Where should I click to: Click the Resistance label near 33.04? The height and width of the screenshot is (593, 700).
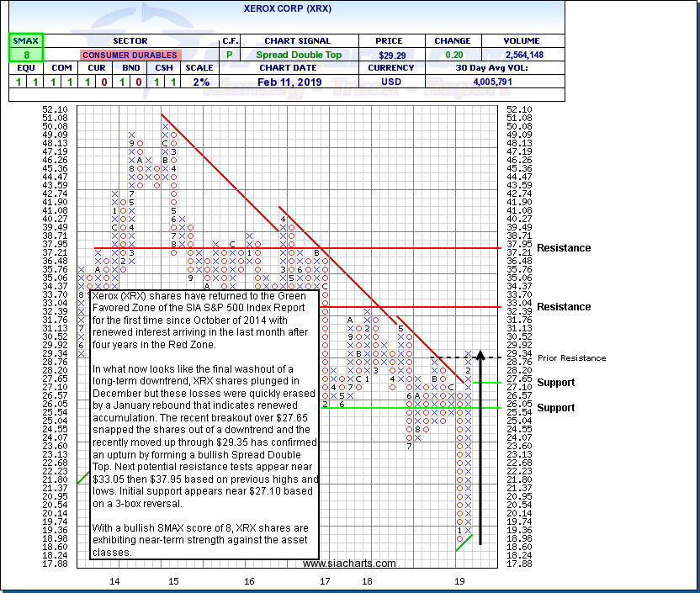pyautogui.click(x=564, y=307)
